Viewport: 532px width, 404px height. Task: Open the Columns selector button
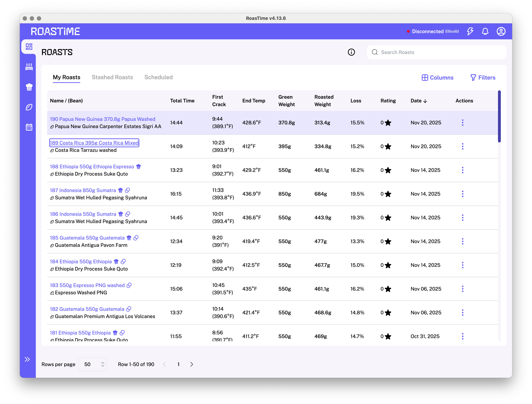(438, 77)
